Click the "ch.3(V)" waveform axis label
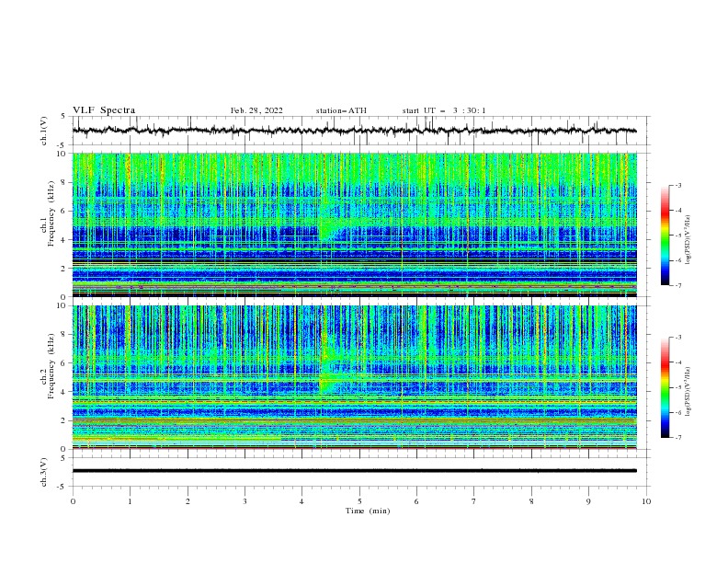Viewport: 728px width, 563px height. (x=44, y=472)
